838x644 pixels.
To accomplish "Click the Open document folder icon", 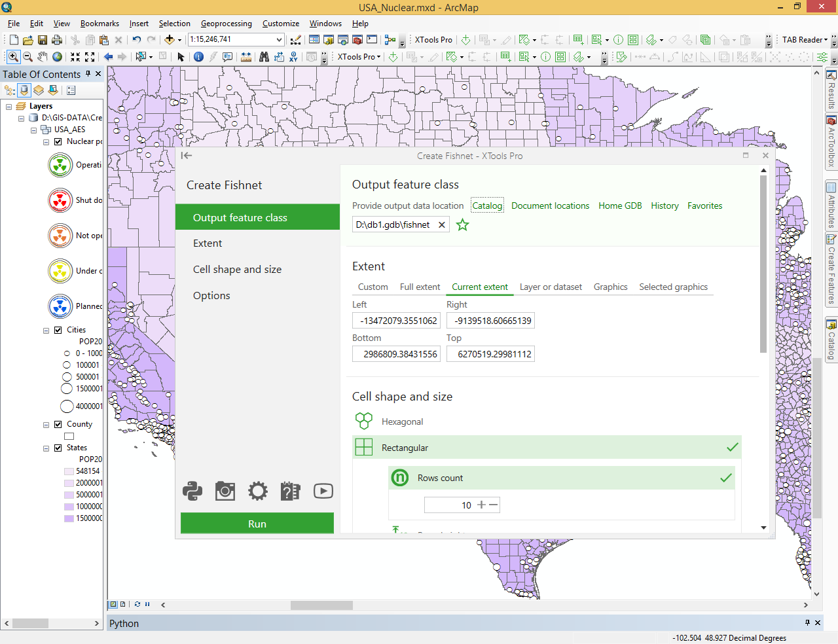I will [27, 40].
